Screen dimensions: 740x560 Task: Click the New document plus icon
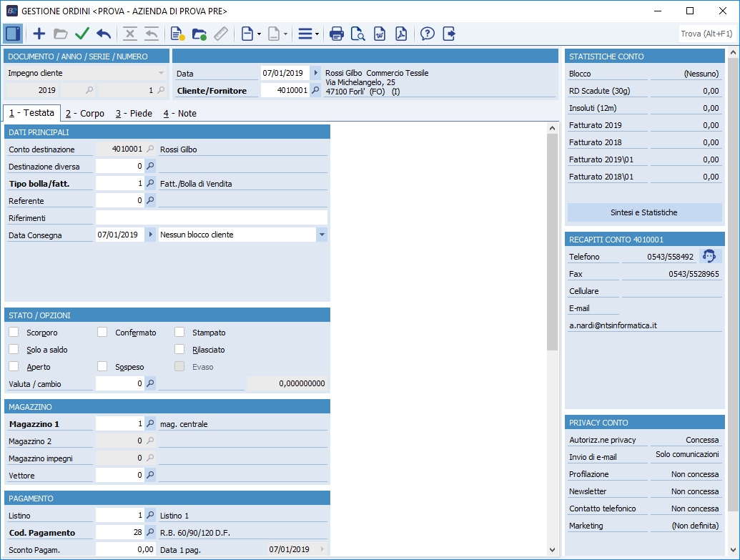39,34
